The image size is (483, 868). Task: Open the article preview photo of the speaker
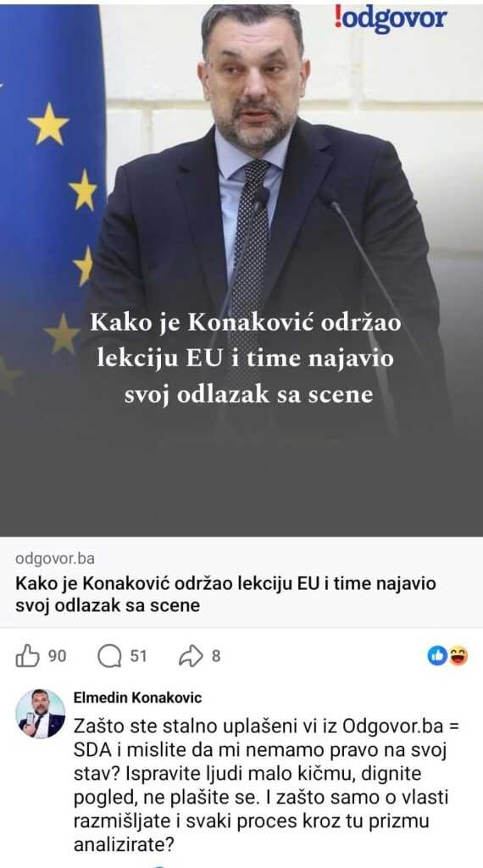(241, 269)
